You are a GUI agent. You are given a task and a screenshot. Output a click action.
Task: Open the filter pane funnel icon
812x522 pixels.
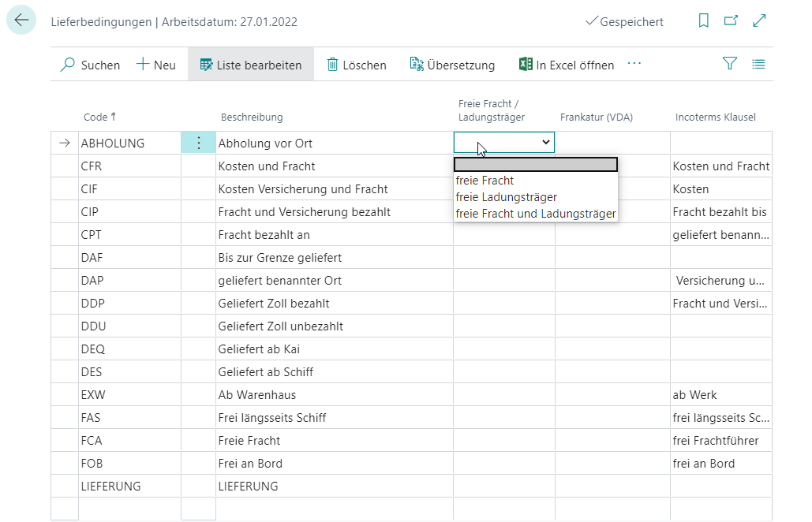[730, 65]
